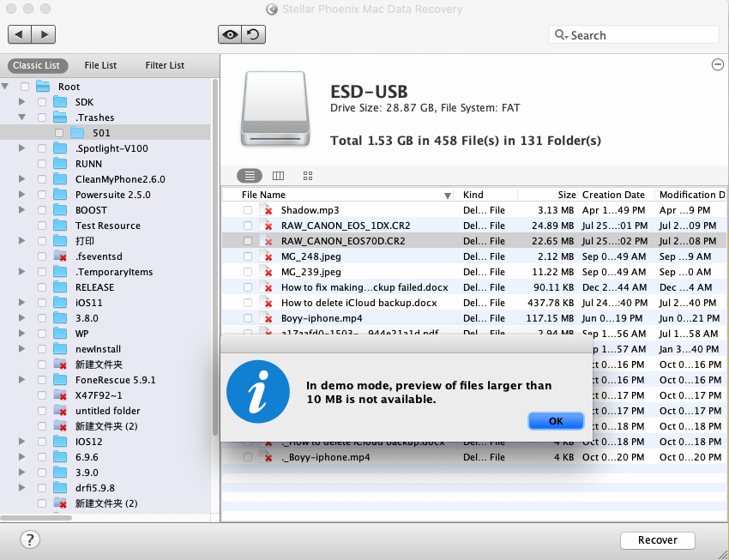The width and height of the screenshot is (729, 560).
Task: Click the RELEASE folder icon
Action: [60, 286]
